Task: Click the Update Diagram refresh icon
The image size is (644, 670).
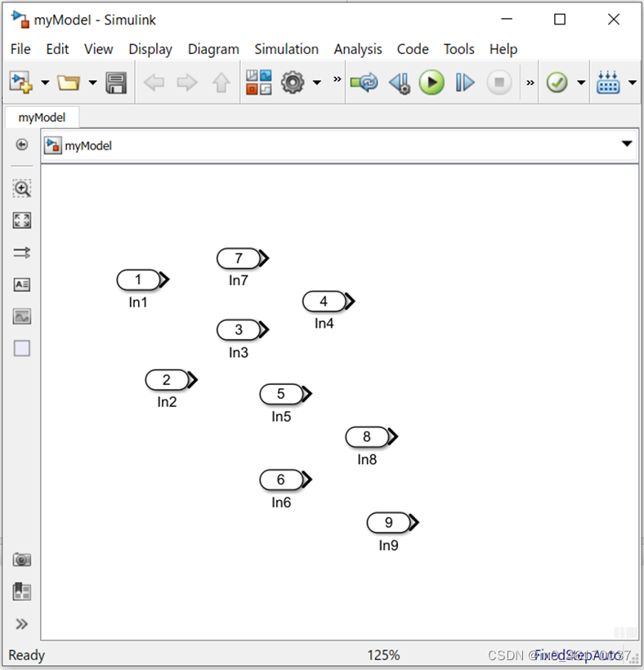Action: [364, 82]
